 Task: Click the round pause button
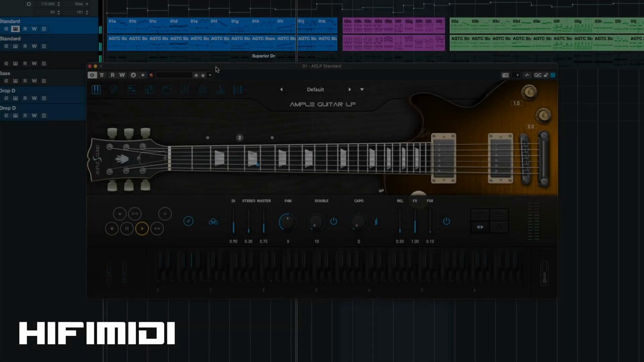(127, 229)
